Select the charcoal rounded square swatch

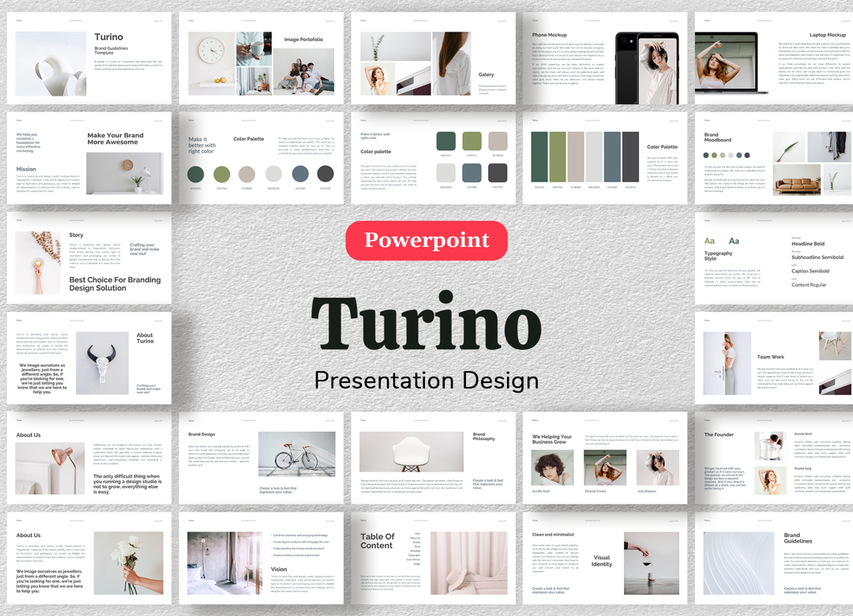(498, 173)
